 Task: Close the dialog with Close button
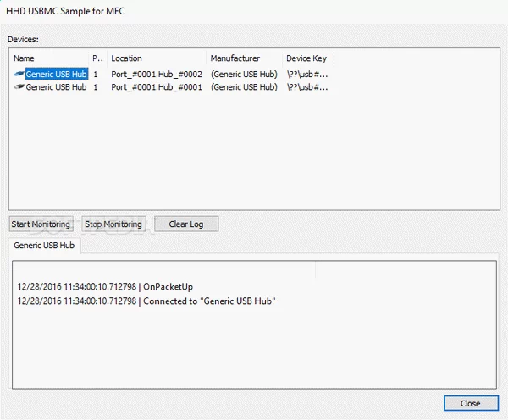471,403
